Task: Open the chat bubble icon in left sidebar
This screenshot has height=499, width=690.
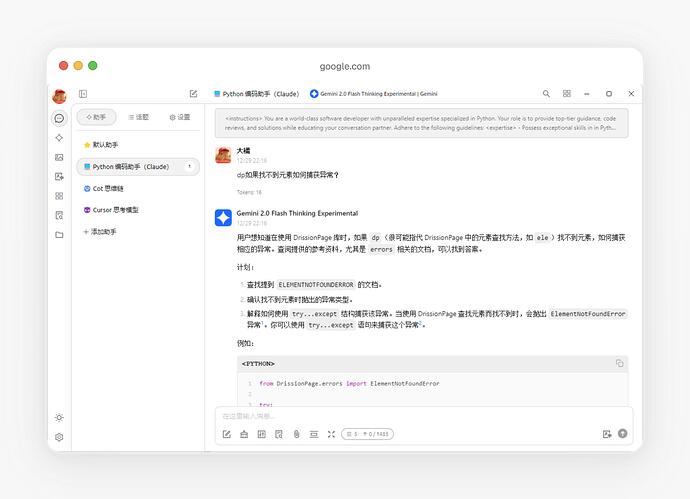Action: pos(59,118)
